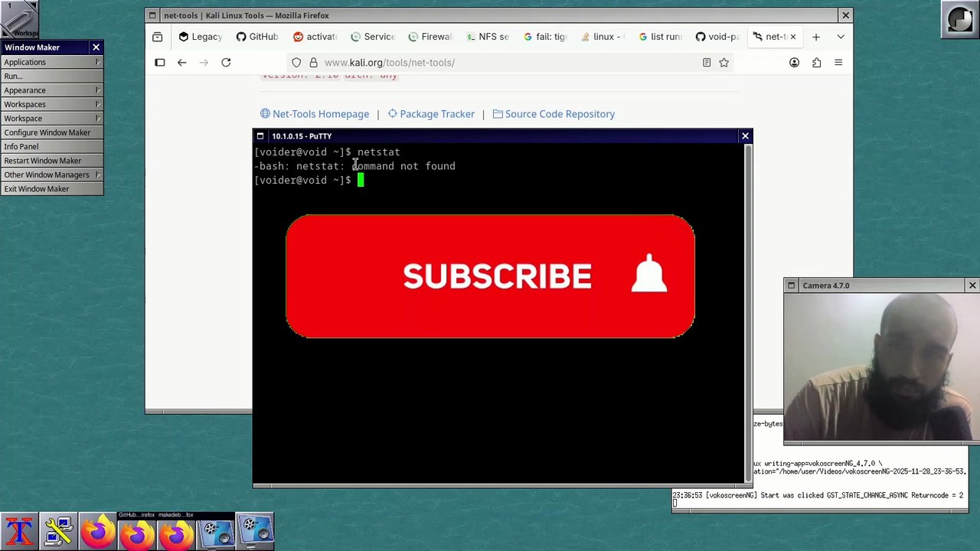This screenshot has width=980, height=551.
Task: Click the PuTTY window title-bar icon
Action: (x=260, y=136)
